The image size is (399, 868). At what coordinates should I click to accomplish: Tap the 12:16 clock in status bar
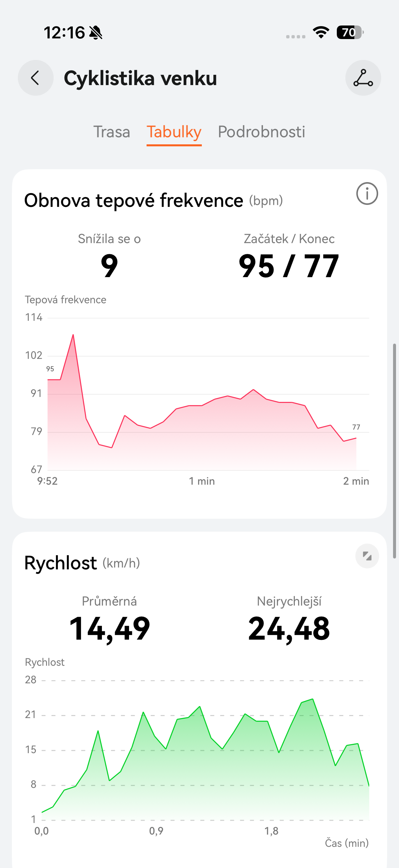[x=64, y=33]
